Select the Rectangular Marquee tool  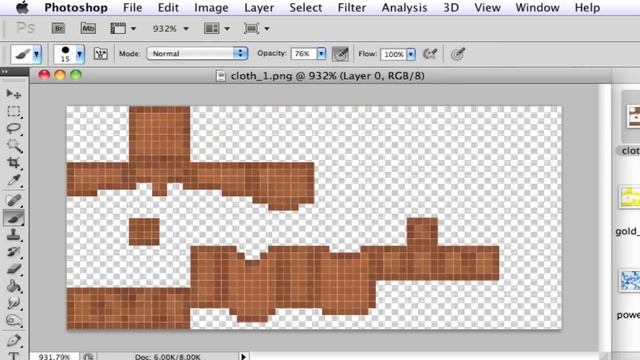tap(13, 111)
